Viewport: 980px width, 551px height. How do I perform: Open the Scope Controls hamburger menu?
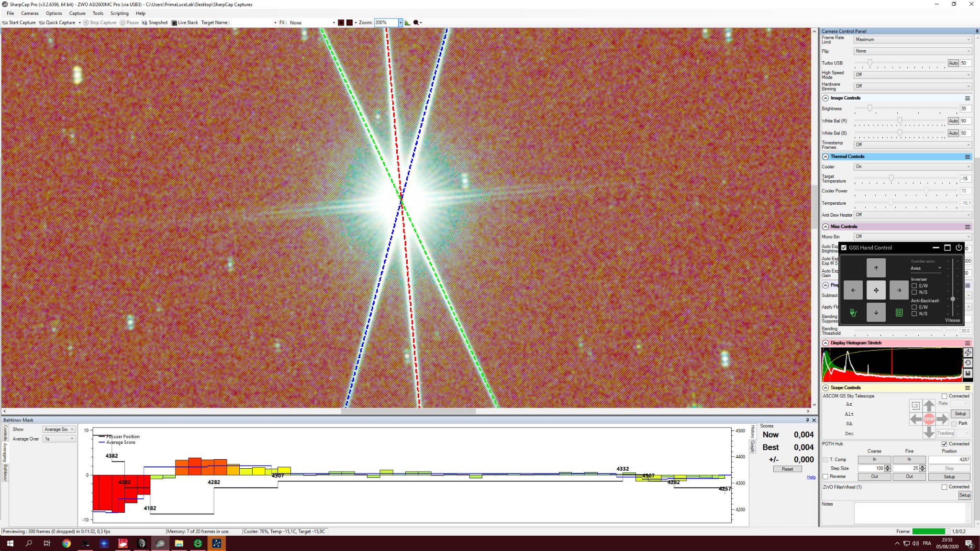(967, 388)
